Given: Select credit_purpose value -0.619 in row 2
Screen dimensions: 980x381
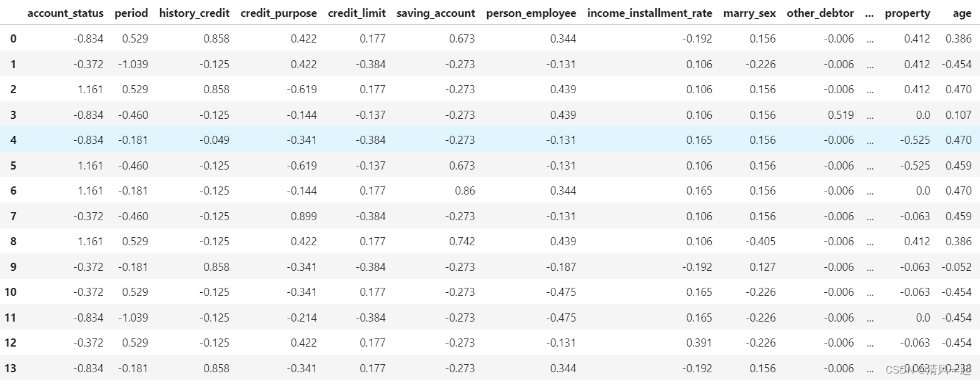Looking at the screenshot, I should pyautogui.click(x=302, y=89).
